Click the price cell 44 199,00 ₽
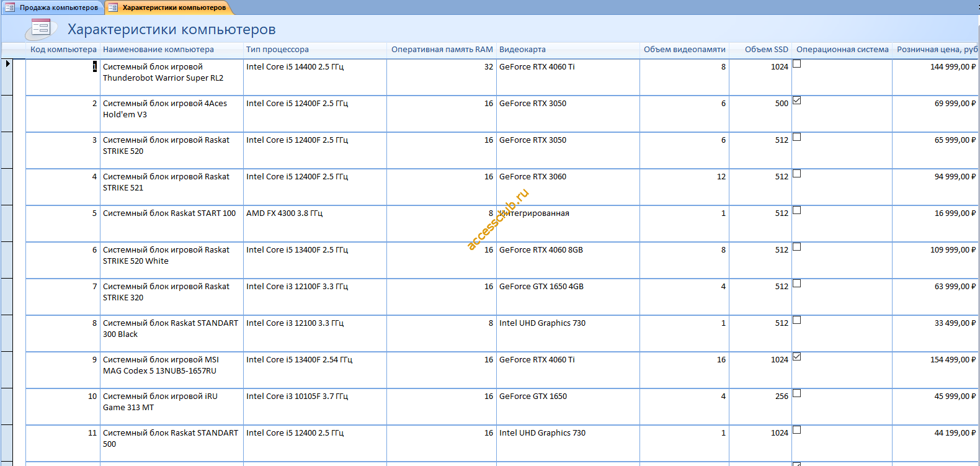 tap(935, 443)
